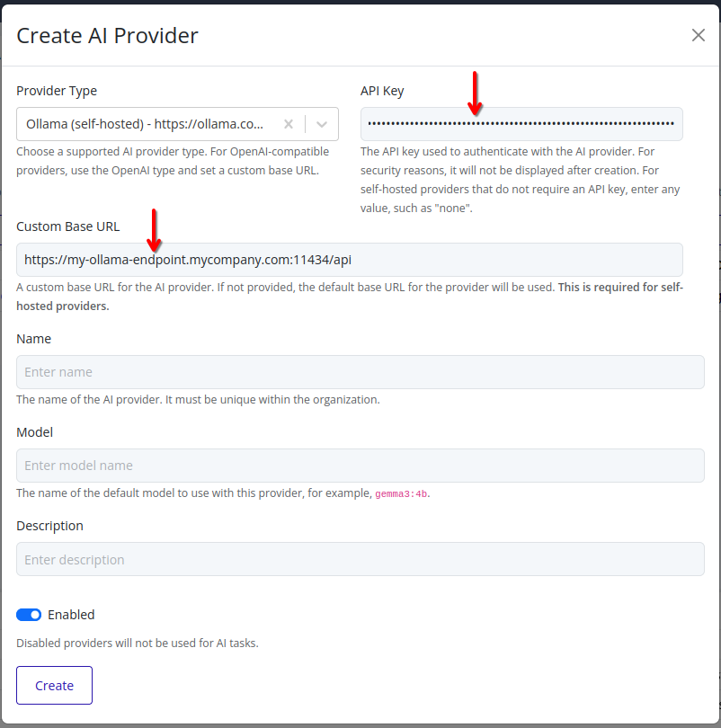Viewport: 721px width, 728px height.
Task: Focus the masked API Key field
Action: (x=521, y=123)
